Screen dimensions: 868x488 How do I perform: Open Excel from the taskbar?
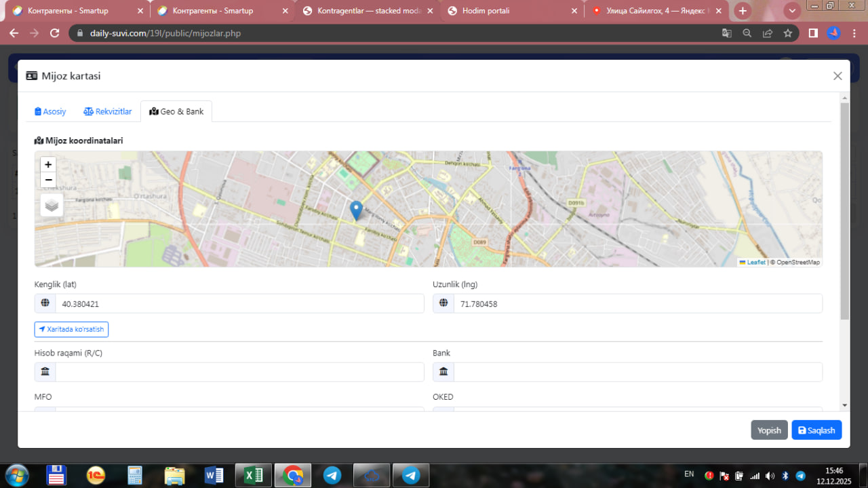[x=254, y=475]
